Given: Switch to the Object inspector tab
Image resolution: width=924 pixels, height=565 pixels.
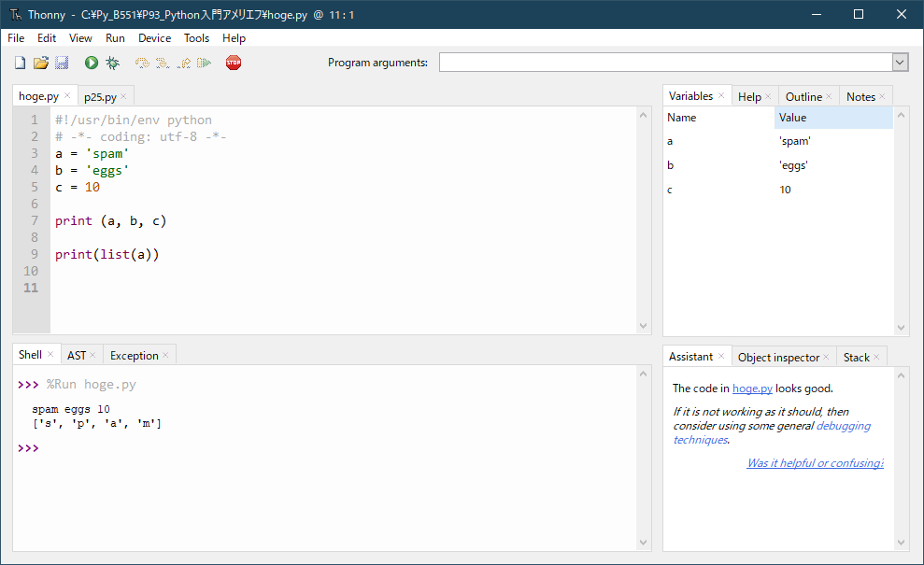Looking at the screenshot, I should point(778,357).
